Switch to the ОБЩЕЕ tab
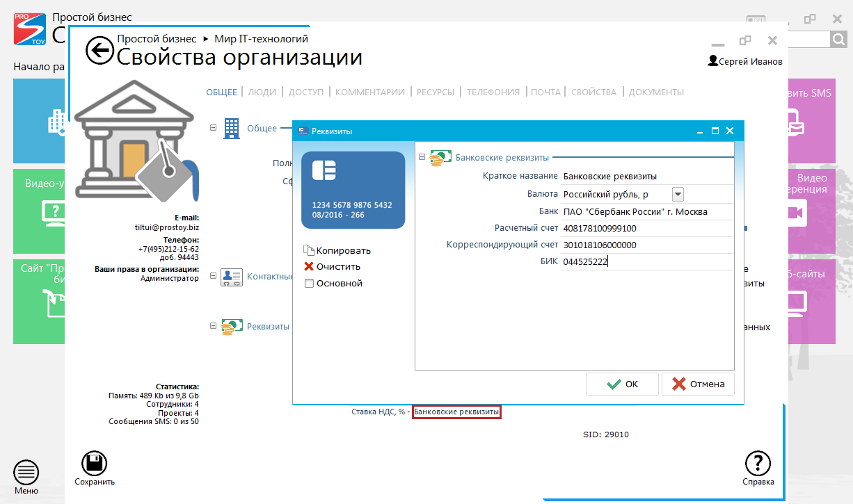The width and height of the screenshot is (853, 504). 221,92
